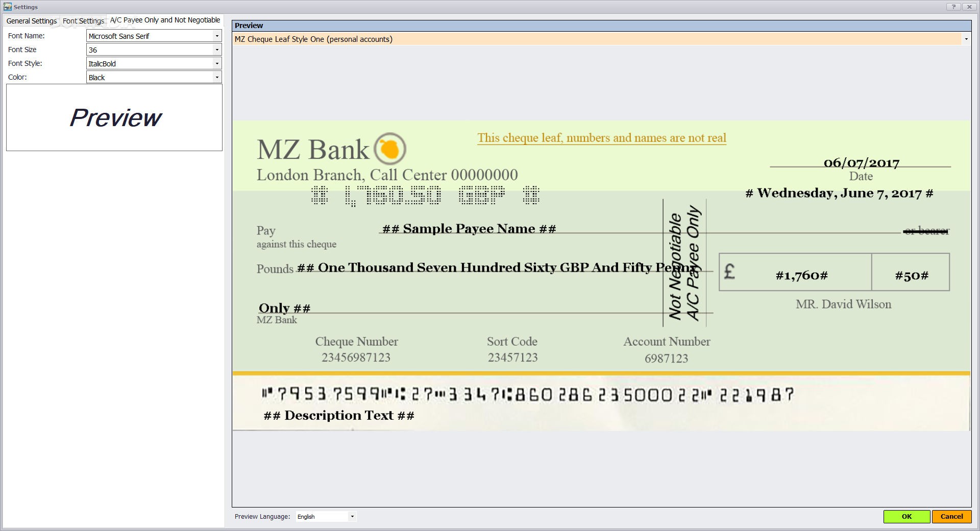Click 'London Branch, Call Center 00000000' text

pos(387,175)
